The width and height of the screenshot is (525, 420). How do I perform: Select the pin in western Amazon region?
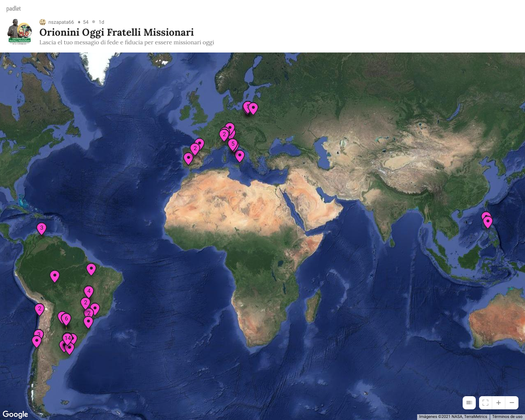(55, 276)
